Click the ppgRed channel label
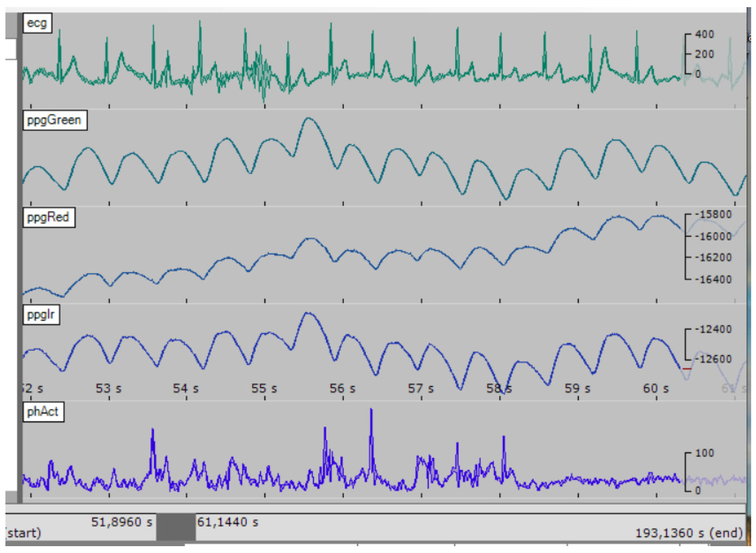This screenshot has width=756, height=553. [x=49, y=218]
